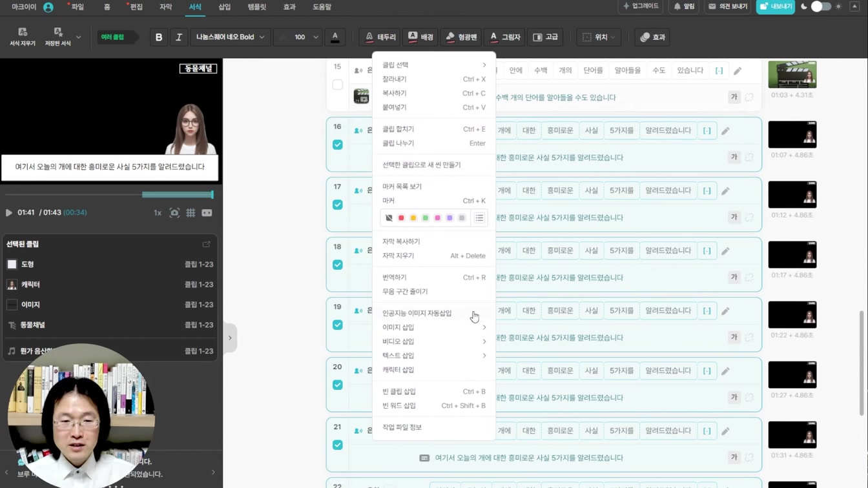Check clip 15 checkbox
868x488 pixels.
(x=337, y=85)
